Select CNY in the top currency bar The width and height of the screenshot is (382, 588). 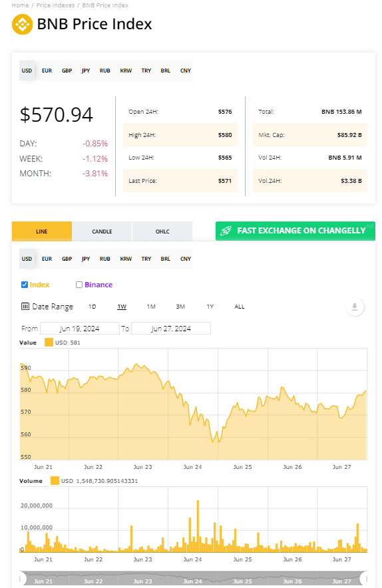click(186, 71)
